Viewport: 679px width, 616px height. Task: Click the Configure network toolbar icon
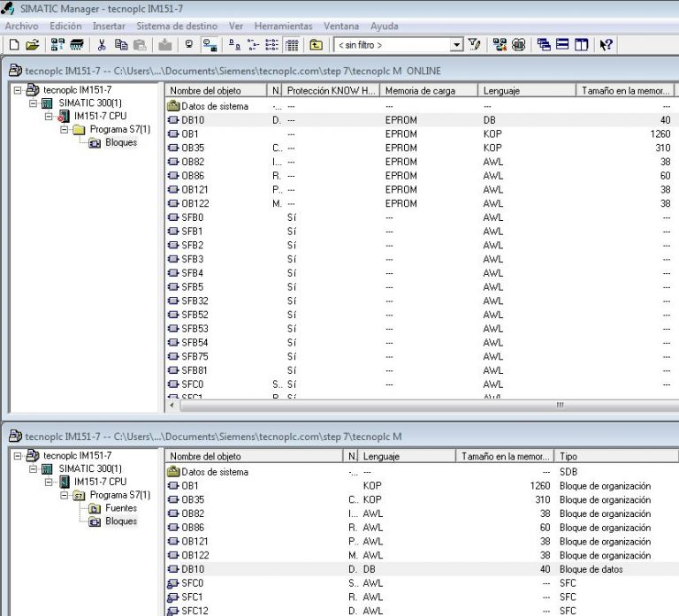500,44
